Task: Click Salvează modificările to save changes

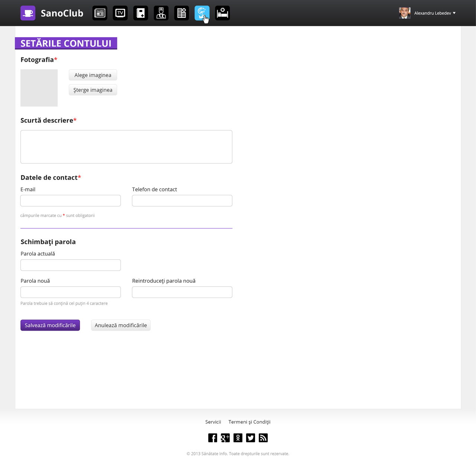Action: 50,325
